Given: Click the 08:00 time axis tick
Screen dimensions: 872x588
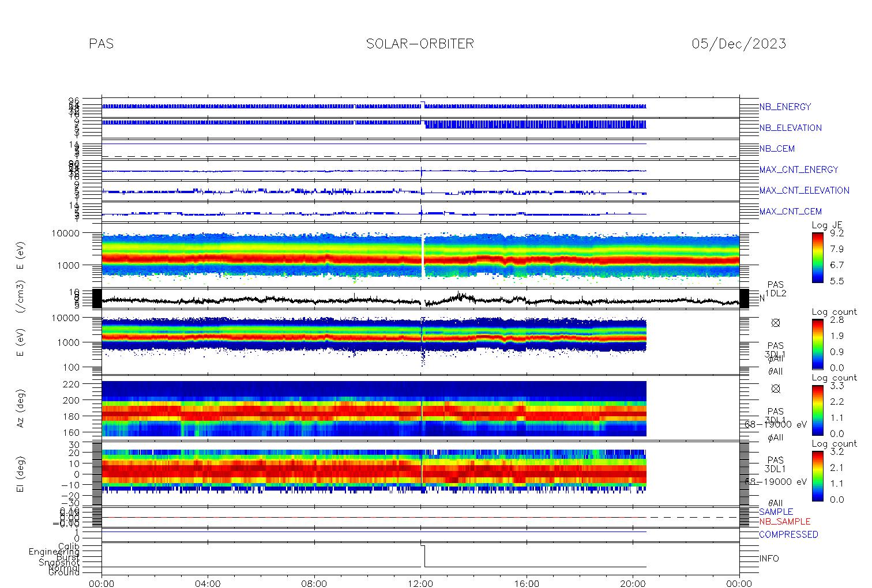Looking at the screenshot, I should 314,583.
